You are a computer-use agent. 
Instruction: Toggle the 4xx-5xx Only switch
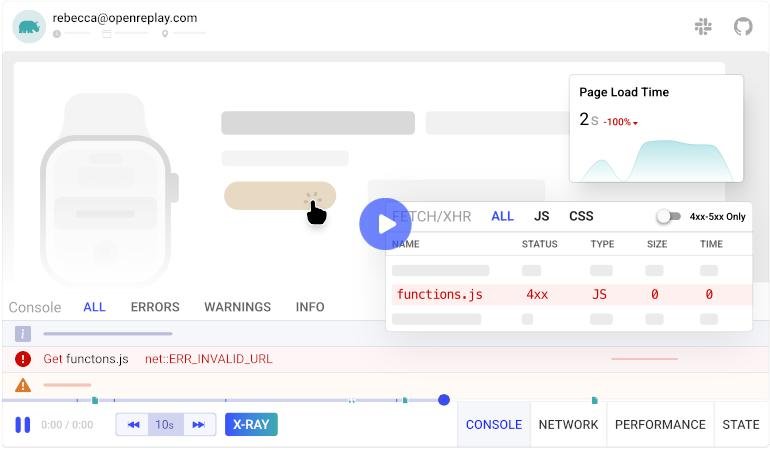[668, 216]
